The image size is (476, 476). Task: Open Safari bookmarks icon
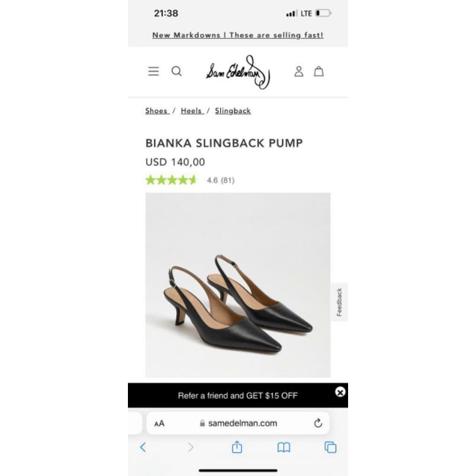(x=283, y=447)
